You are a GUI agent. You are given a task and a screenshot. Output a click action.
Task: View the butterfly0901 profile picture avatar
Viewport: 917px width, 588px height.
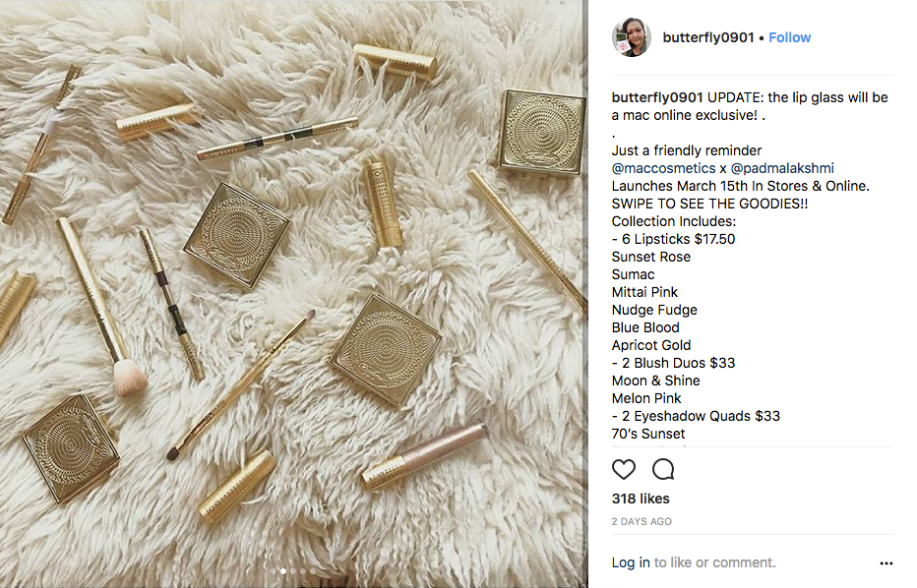pos(632,37)
